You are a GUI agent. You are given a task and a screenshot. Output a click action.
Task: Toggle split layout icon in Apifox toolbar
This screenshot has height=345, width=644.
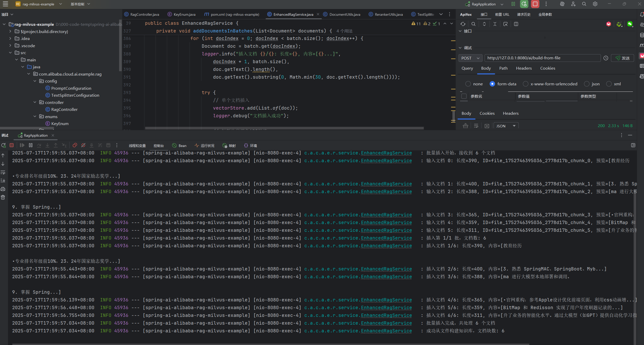[516, 24]
